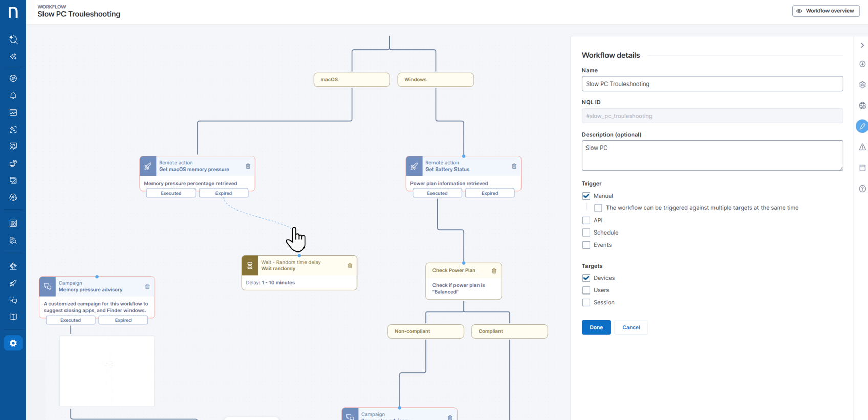The height and width of the screenshot is (420, 868).
Task: Click trash icon on Get Battery Status
Action: (x=514, y=166)
